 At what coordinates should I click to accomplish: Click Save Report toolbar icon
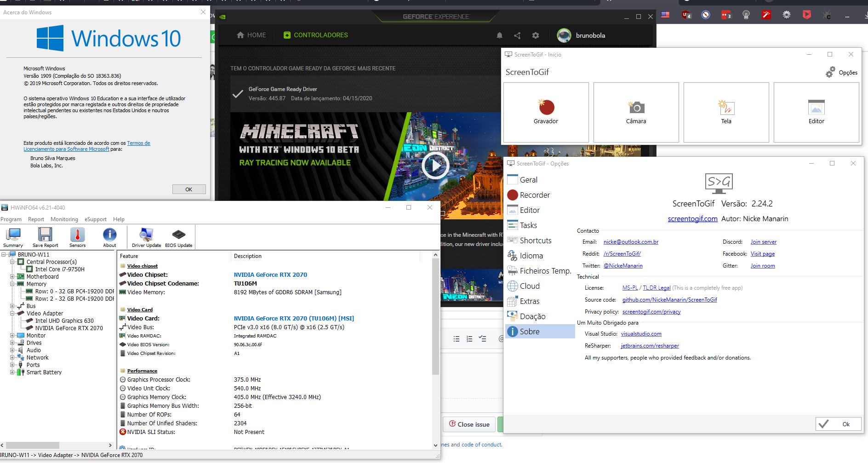45,237
